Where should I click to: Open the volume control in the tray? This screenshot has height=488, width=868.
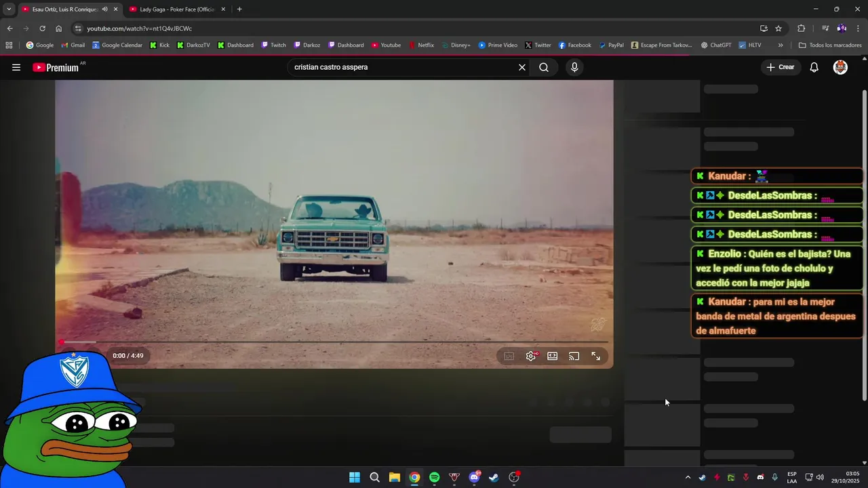820,477
